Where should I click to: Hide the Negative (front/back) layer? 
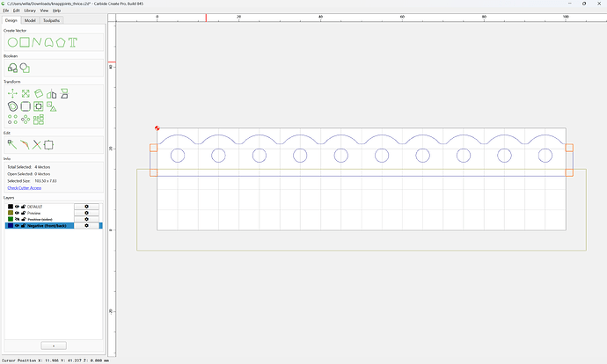17,225
